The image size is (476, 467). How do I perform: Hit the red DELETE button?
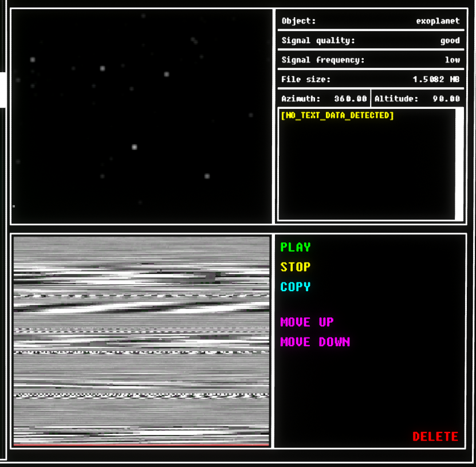pyautogui.click(x=435, y=437)
